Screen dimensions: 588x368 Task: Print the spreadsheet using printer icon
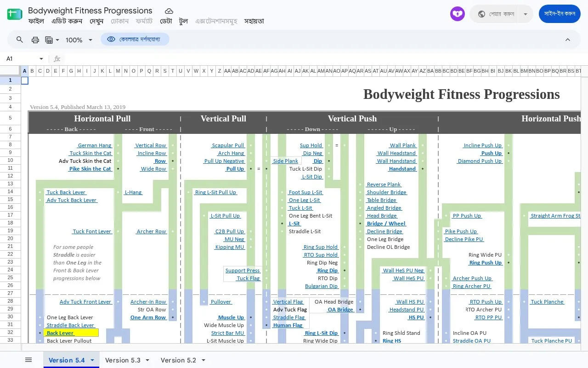click(35, 40)
